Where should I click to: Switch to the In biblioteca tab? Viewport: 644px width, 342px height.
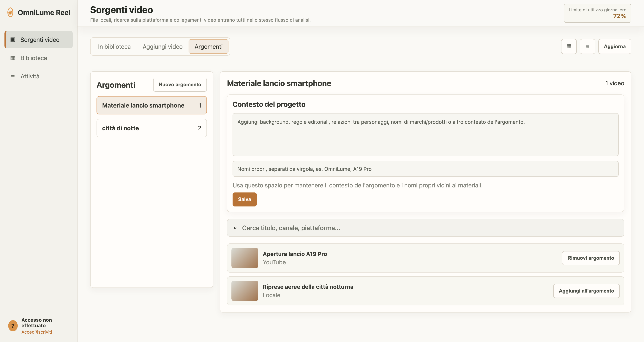[x=114, y=46]
